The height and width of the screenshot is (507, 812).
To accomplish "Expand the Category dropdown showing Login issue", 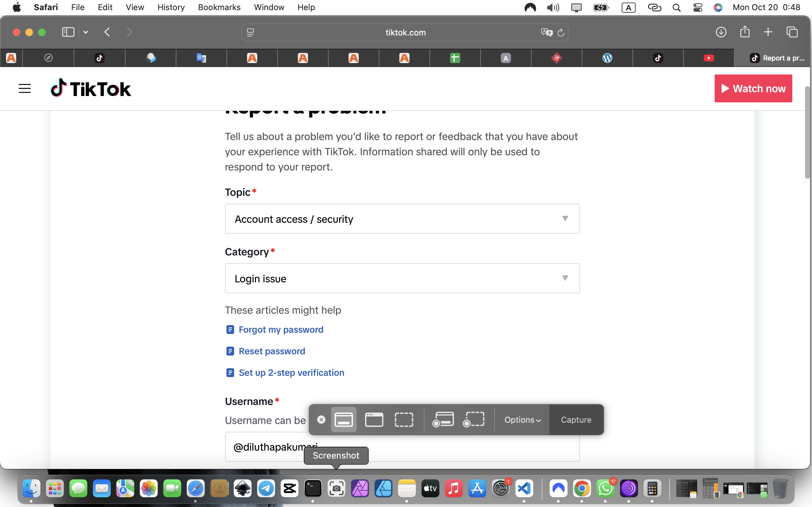I will click(x=402, y=278).
